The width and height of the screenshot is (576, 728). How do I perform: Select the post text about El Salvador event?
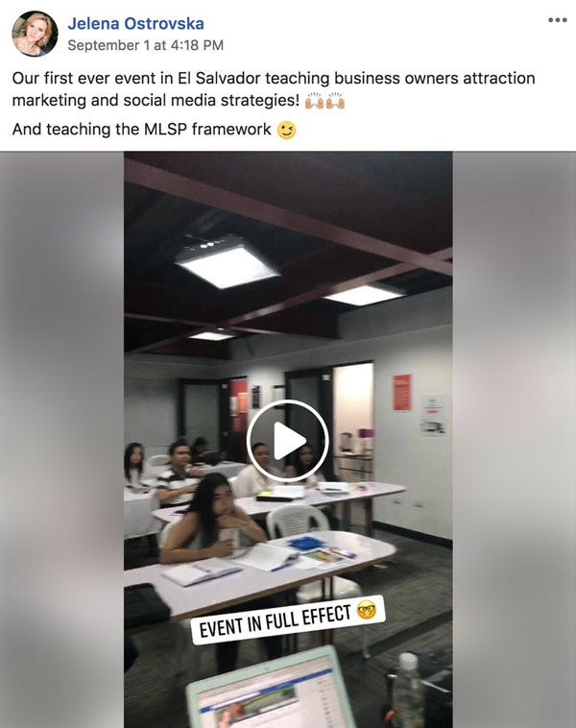coord(274,89)
